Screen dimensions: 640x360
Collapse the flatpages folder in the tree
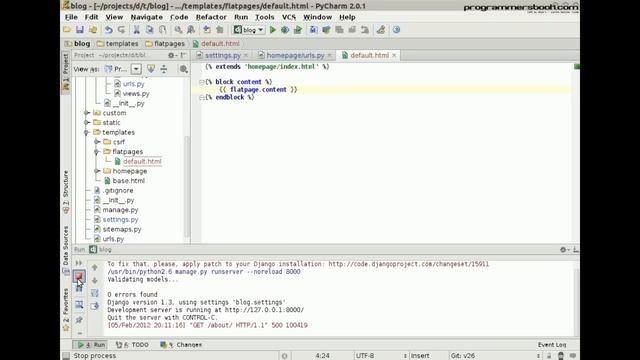click(97, 151)
